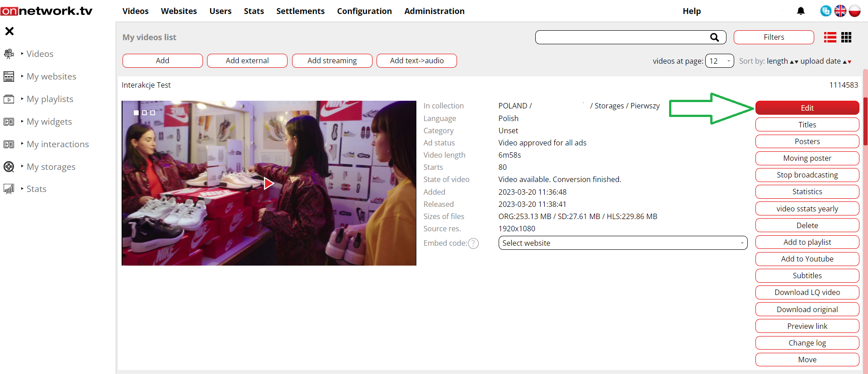Click the My websites sidebar icon

coord(9,76)
